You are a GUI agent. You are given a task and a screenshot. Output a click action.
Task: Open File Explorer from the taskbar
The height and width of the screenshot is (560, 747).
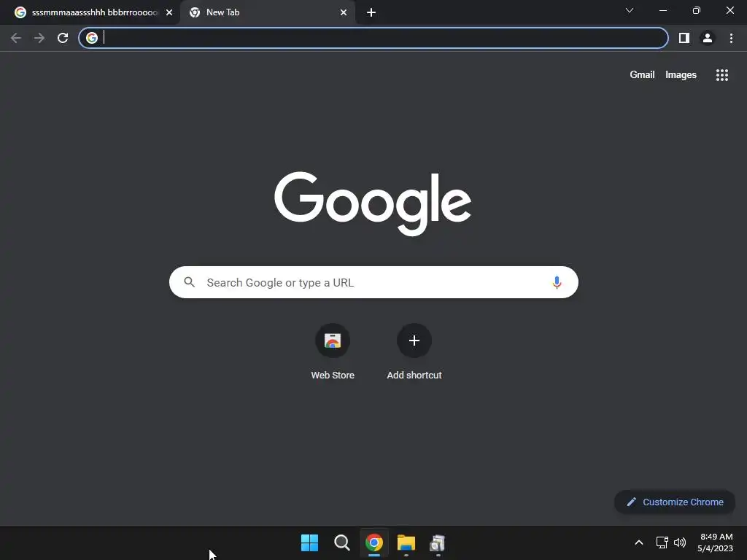[406, 542]
